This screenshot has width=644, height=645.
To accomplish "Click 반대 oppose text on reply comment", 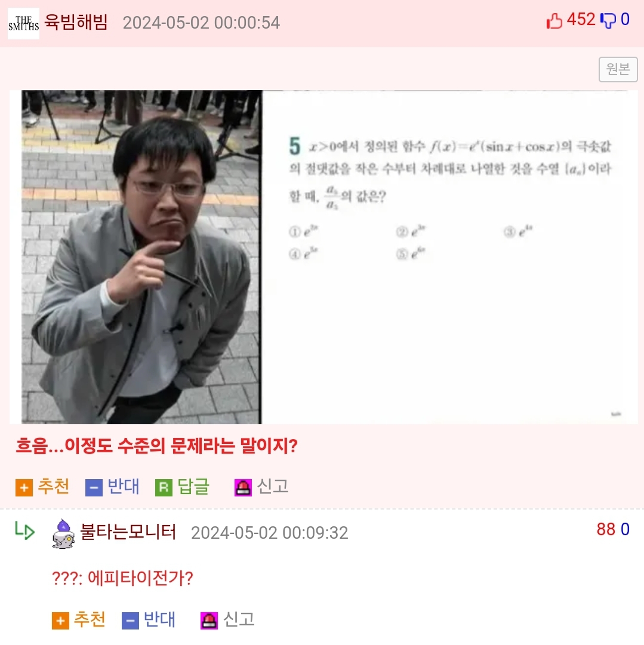I will click(160, 619).
